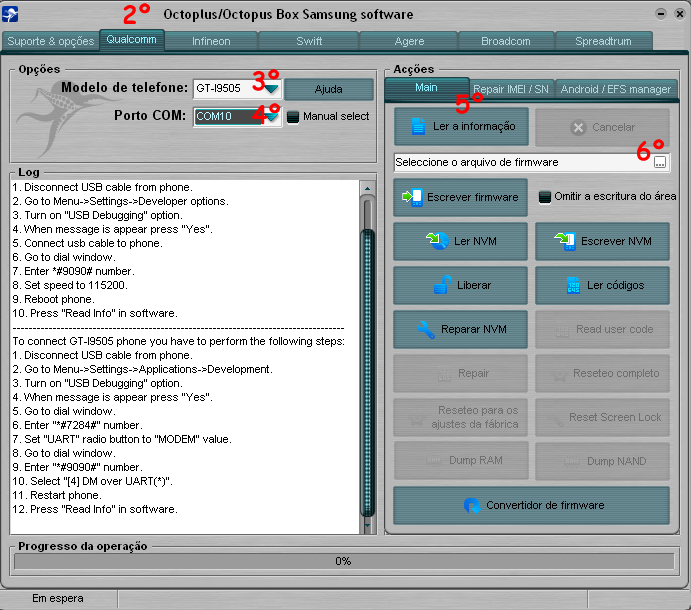Click log line 'Enter *#9090# number.'
This screenshot has height=610, width=691.
[74, 271]
